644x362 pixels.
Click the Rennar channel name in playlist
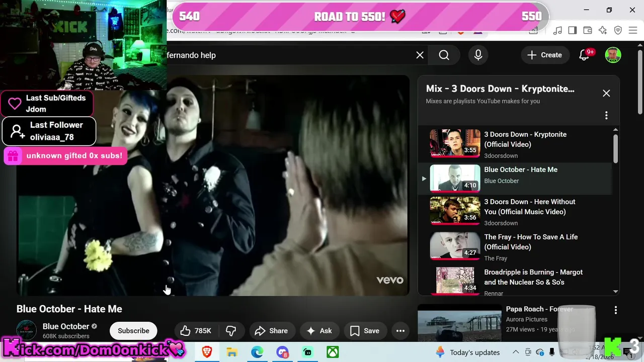click(494, 294)
